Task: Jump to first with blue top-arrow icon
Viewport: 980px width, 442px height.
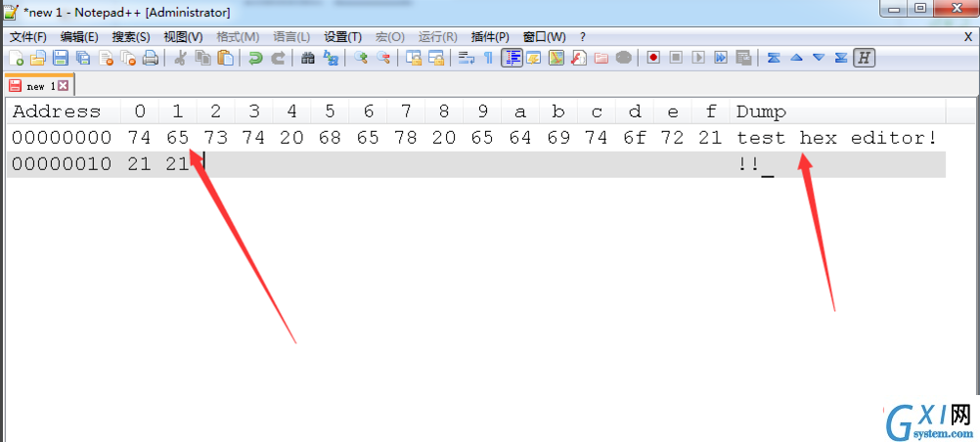Action: point(774,58)
